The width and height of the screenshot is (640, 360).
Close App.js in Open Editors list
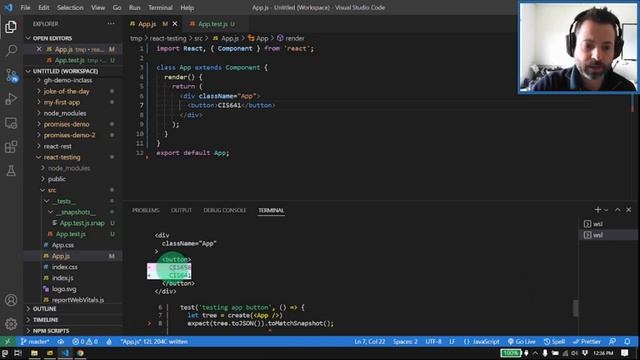(39, 49)
